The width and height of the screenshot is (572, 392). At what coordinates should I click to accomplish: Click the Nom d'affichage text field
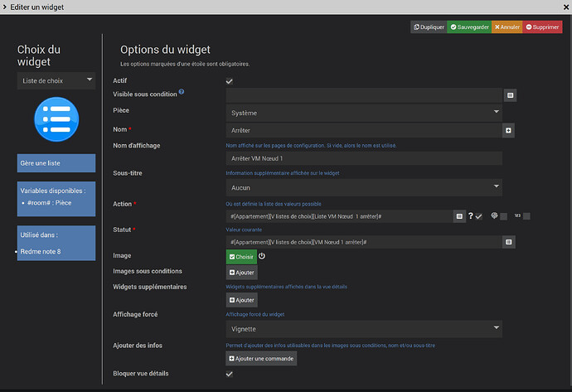(x=364, y=158)
